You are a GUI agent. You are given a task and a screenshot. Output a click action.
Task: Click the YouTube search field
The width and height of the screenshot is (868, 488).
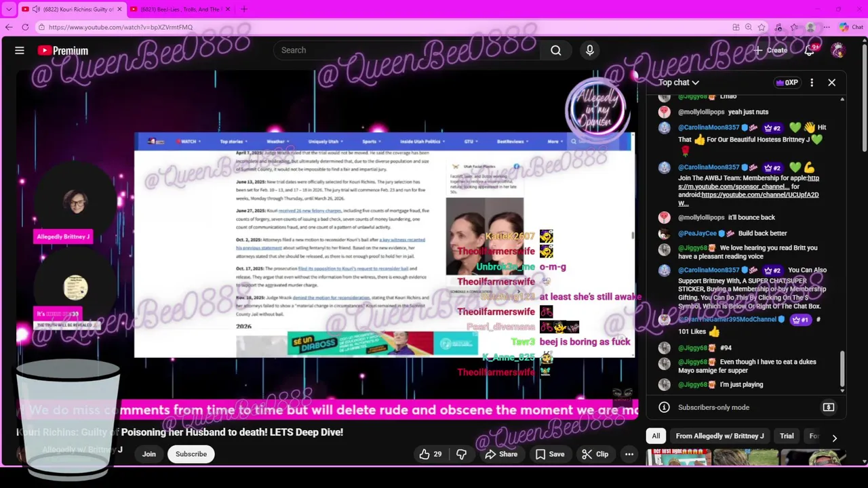tap(407, 50)
